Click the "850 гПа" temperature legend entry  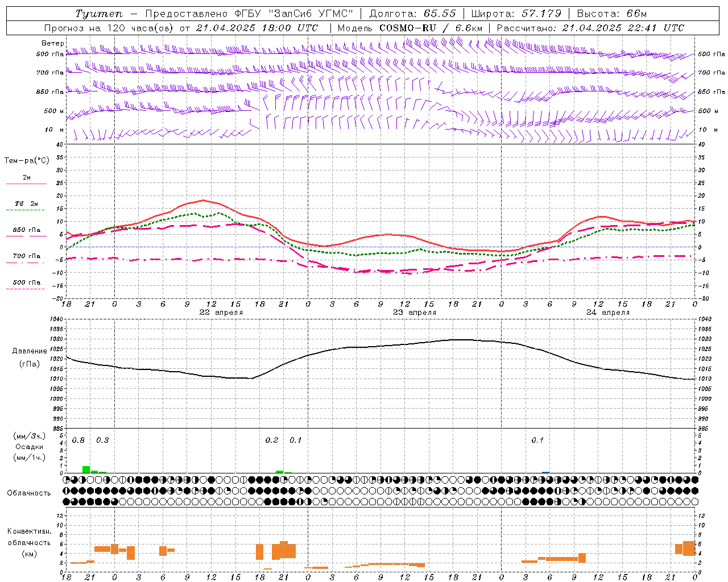pos(27,230)
